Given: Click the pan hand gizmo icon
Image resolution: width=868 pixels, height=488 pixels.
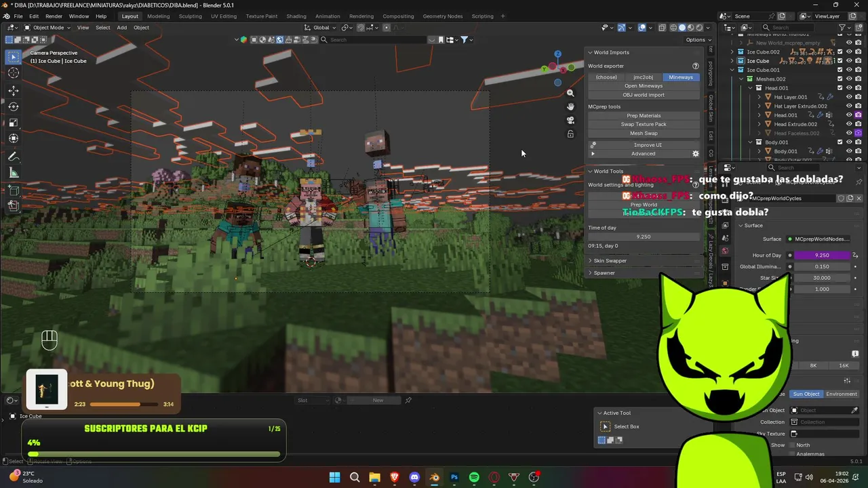Looking at the screenshot, I should pos(570,106).
